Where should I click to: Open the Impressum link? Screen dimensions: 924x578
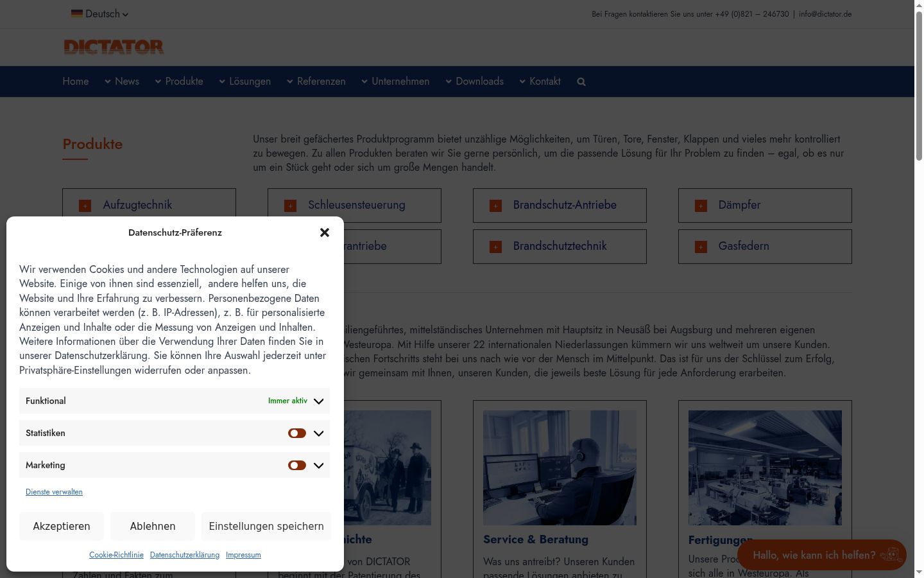pyautogui.click(x=243, y=555)
